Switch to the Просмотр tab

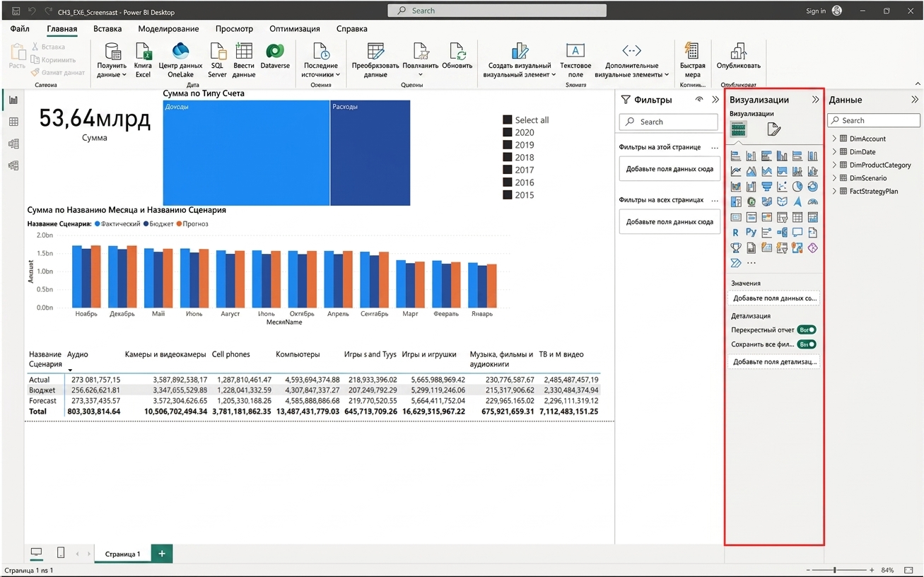(234, 29)
